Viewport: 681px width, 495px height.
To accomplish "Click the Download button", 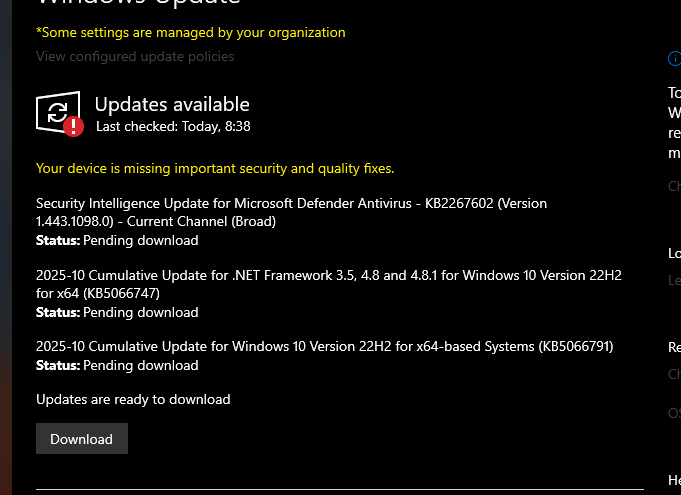I will tap(81, 439).
